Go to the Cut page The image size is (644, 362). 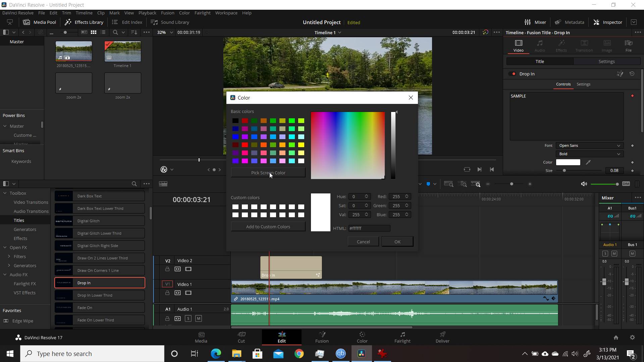point(241,337)
